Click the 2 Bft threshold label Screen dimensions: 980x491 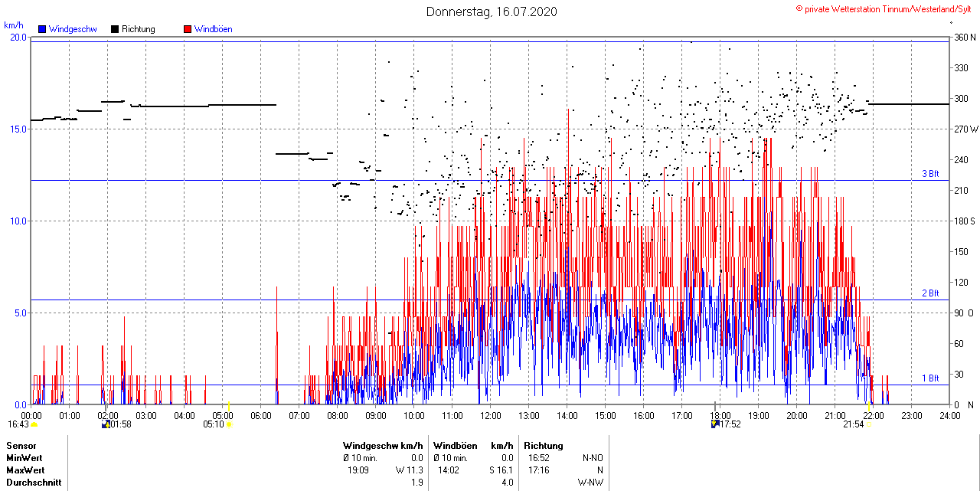point(930,293)
